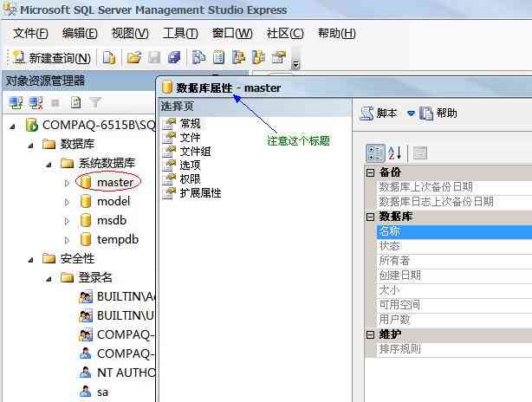The image size is (532, 402).
Task: Select the 常规 page in the dialog
Action: click(x=190, y=124)
